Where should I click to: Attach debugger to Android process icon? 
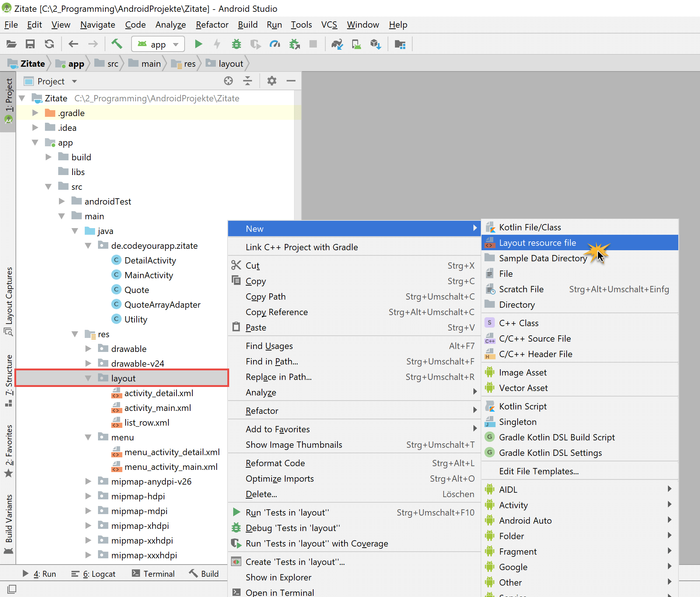click(294, 44)
